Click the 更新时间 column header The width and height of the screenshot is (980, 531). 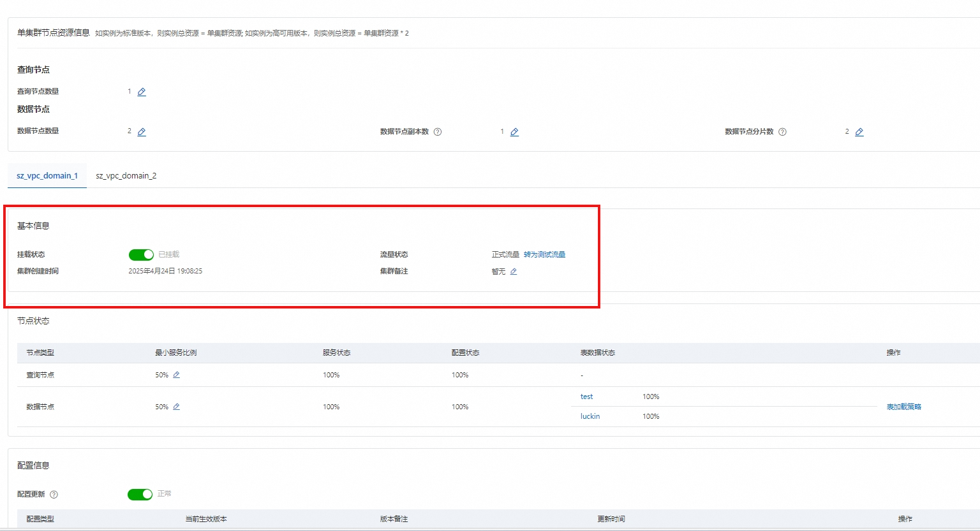pyautogui.click(x=611, y=519)
